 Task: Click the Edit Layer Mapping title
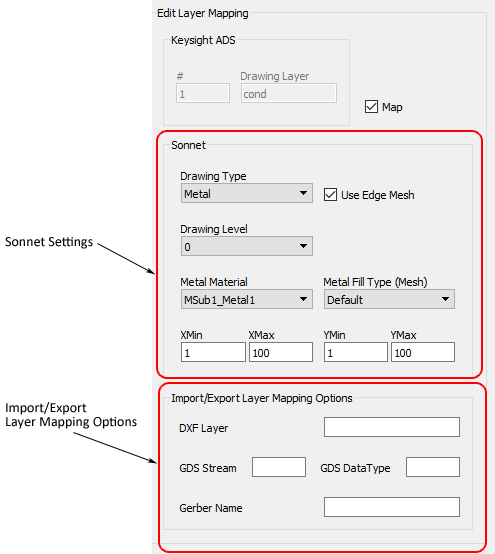point(202,13)
